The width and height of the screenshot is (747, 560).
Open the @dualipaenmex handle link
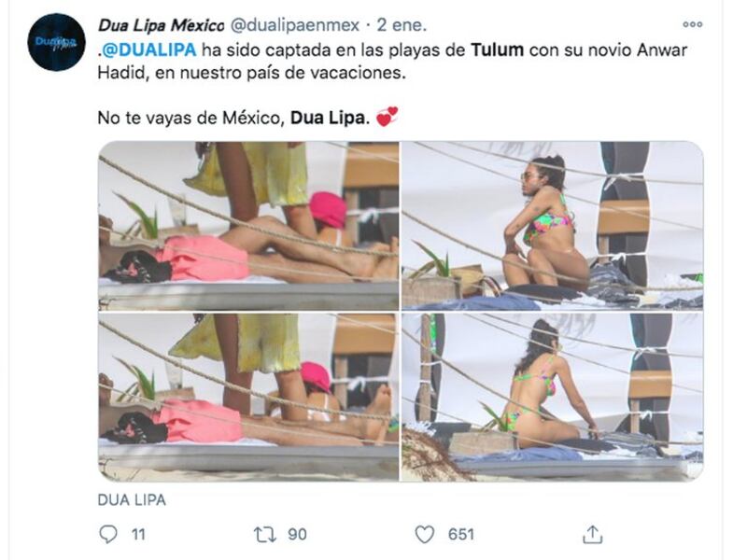point(295,25)
